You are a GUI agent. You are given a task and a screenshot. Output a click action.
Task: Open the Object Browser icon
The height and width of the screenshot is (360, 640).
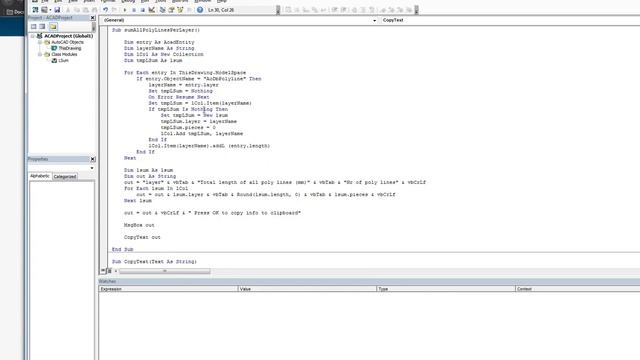pyautogui.click(x=180, y=10)
